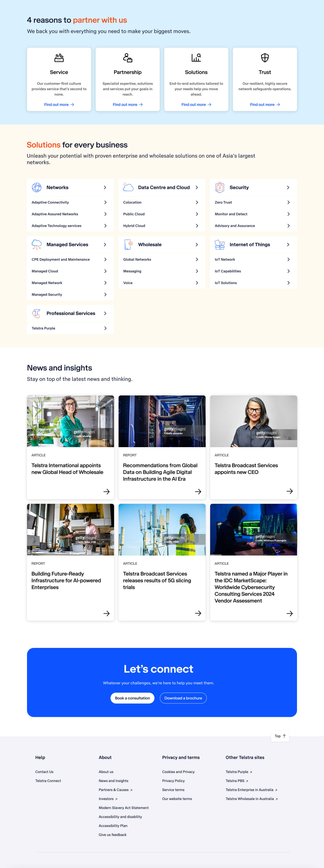Open the Voice row chevron
Image resolution: width=324 pixels, height=868 pixels.
(197, 283)
